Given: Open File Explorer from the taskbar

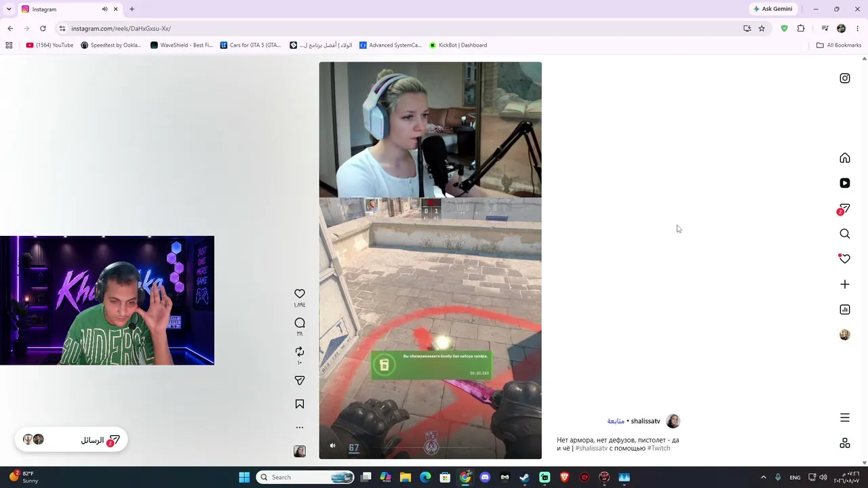Looking at the screenshot, I should 406,477.
